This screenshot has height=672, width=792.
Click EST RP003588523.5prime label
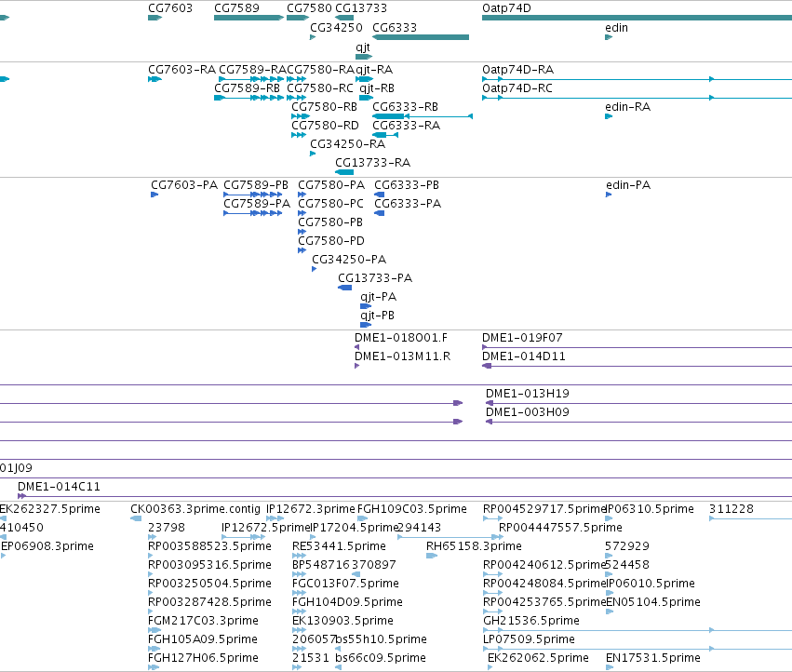click(x=209, y=546)
